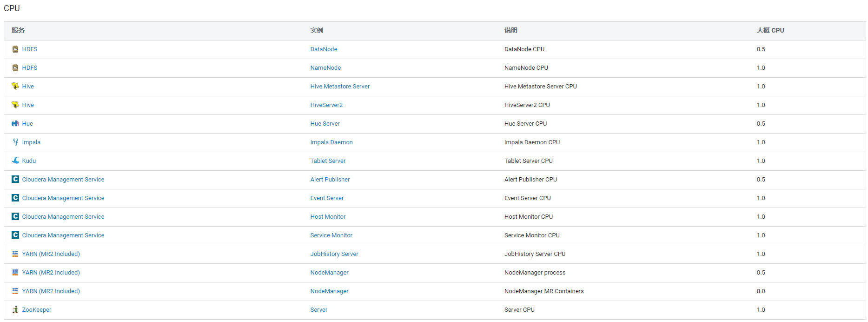Open the Hue Server instance link
868x322 pixels.
click(325, 124)
